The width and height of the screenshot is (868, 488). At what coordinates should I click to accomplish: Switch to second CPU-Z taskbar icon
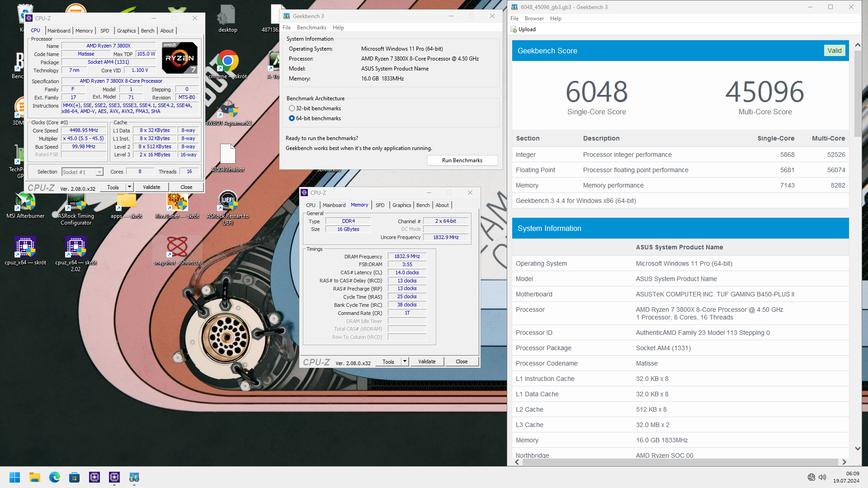pos(114,477)
